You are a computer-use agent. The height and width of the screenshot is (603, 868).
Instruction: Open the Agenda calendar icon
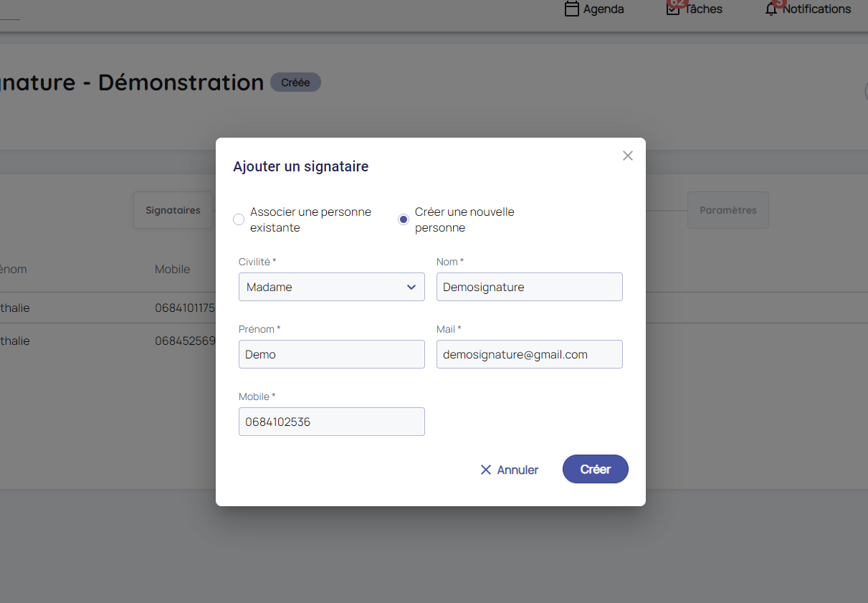(x=571, y=9)
